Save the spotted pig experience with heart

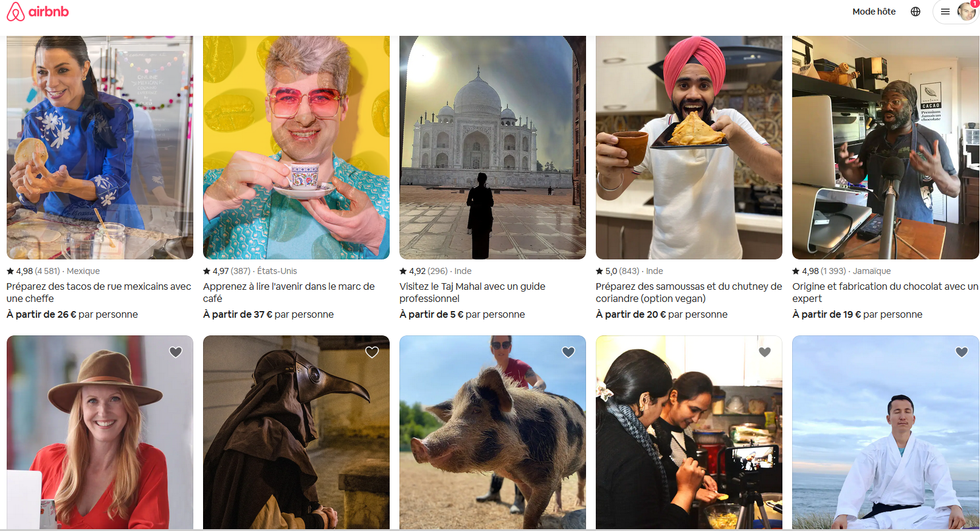pos(568,352)
